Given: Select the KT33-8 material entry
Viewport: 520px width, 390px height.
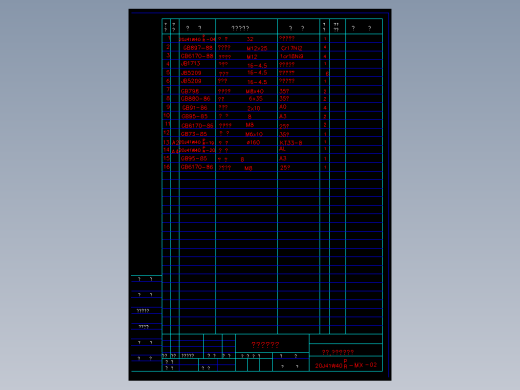Looking at the screenshot, I should [291, 143].
